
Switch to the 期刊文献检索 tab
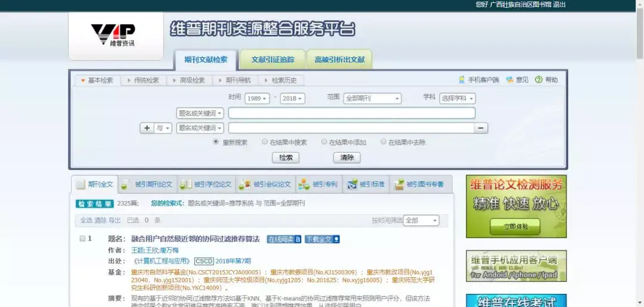point(206,60)
